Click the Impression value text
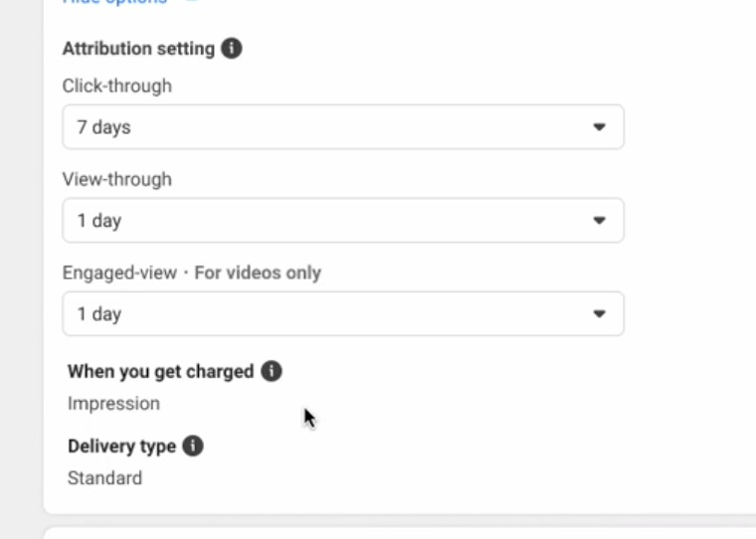This screenshot has height=539, width=756. 113,403
